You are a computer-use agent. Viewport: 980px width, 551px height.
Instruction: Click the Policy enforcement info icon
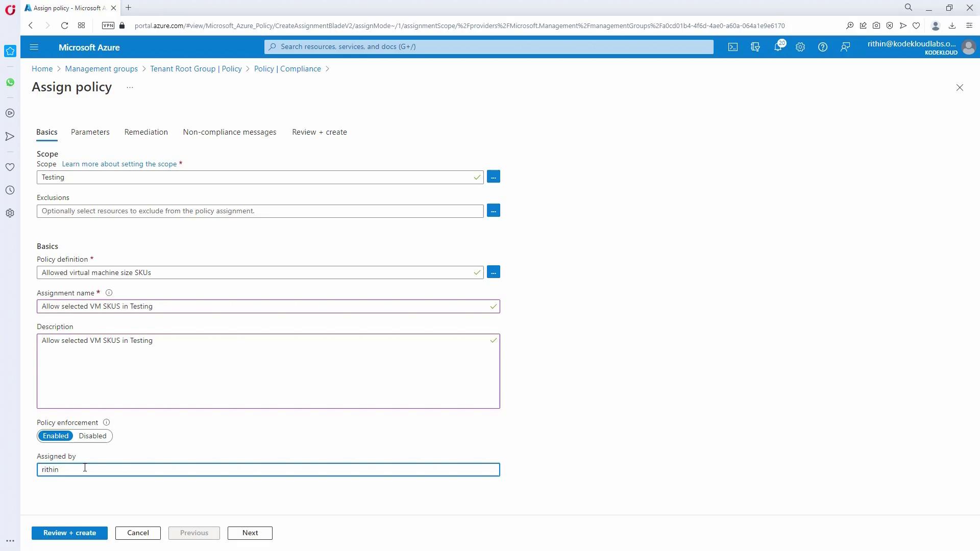coord(106,422)
